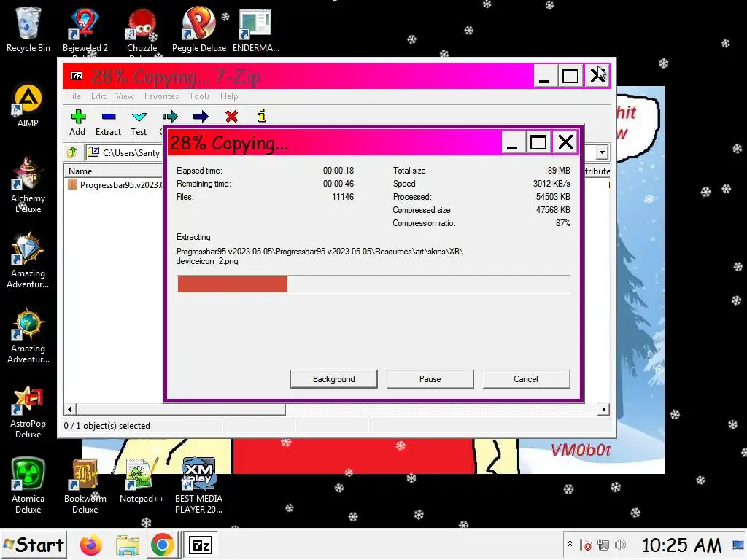Click the 7-Zip taskbar button

[x=200, y=545]
